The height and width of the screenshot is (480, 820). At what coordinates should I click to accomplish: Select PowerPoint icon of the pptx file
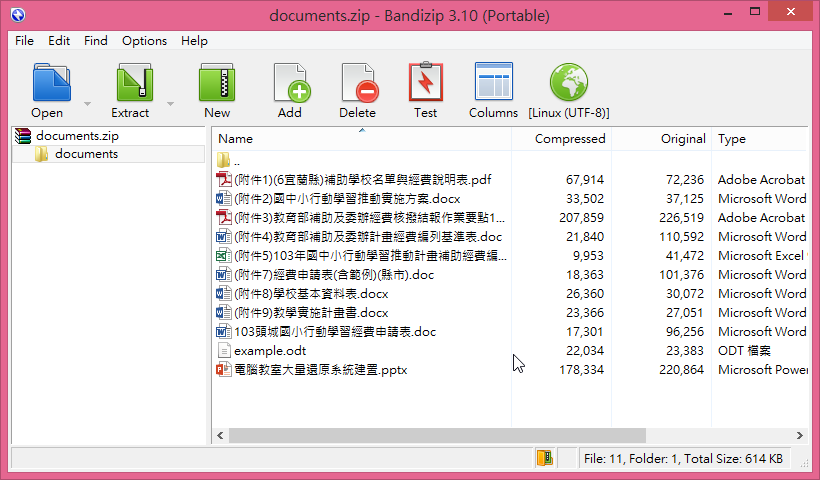tap(224, 370)
